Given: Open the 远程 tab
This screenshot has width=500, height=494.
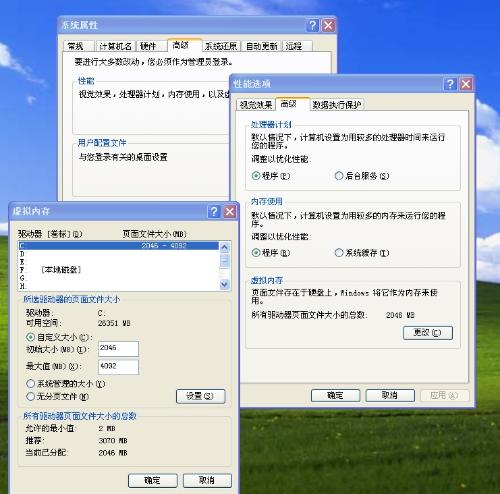Looking at the screenshot, I should (297, 46).
